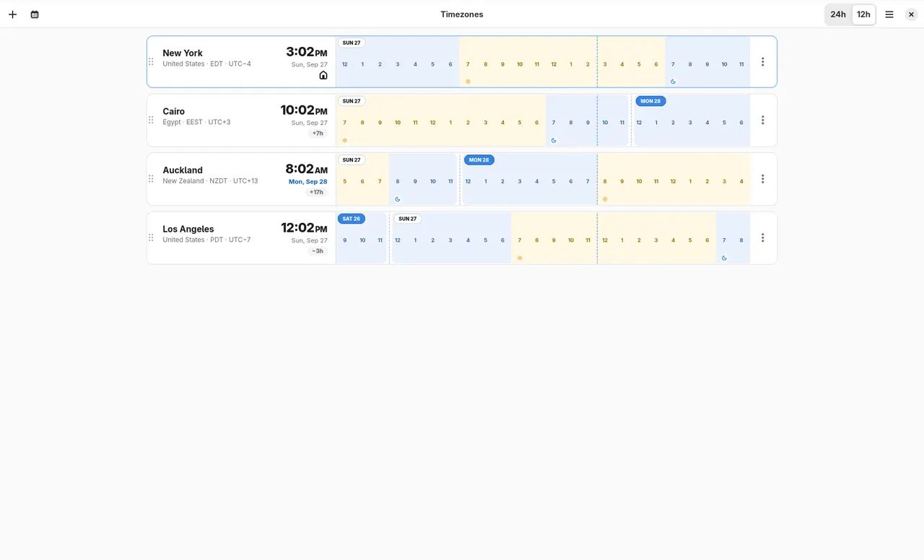The height and width of the screenshot is (560, 924).
Task: Click the Auckland row drag handle
Action: [x=151, y=179]
